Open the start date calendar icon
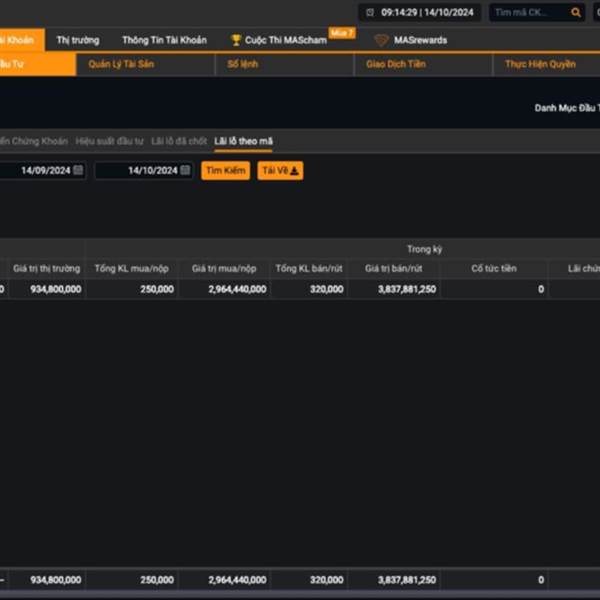 (78, 171)
